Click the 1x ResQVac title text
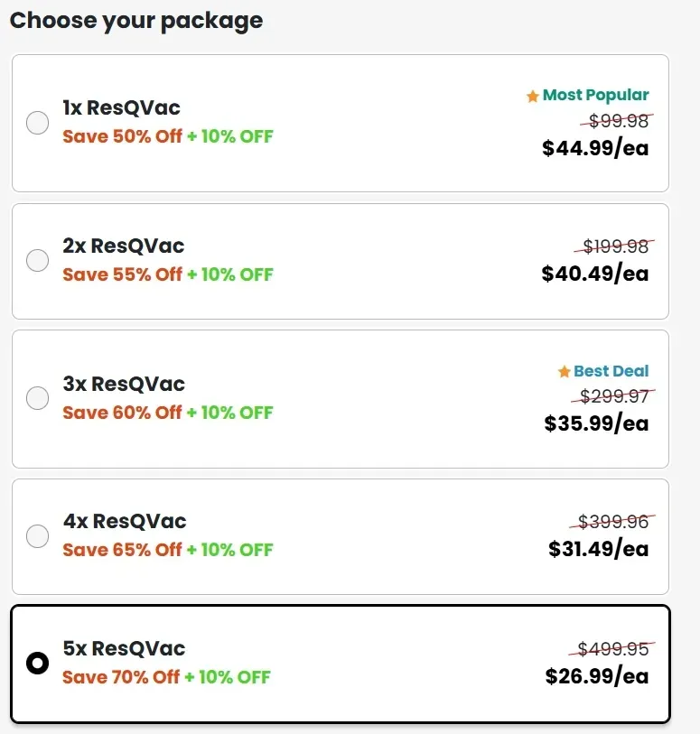Image resolution: width=700 pixels, height=734 pixels. [x=121, y=107]
